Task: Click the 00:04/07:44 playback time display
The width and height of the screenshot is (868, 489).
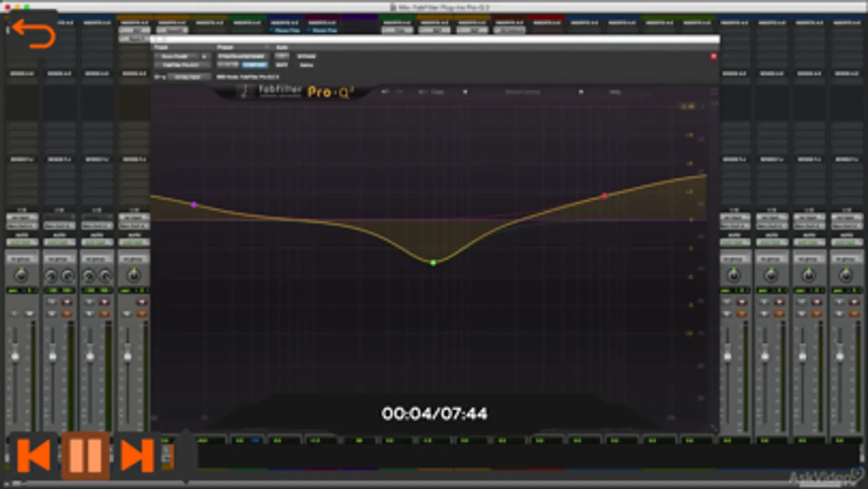Action: (x=434, y=413)
